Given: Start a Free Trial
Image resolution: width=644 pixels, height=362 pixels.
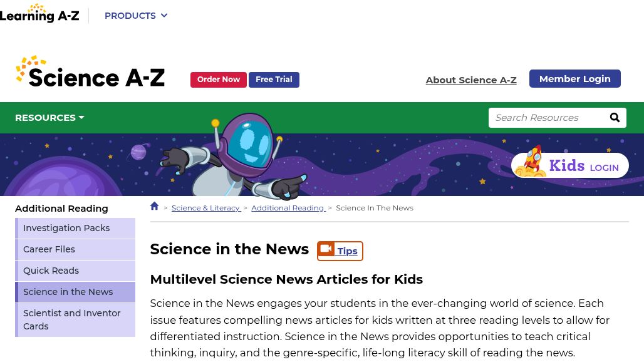Looking at the screenshot, I should tap(274, 80).
